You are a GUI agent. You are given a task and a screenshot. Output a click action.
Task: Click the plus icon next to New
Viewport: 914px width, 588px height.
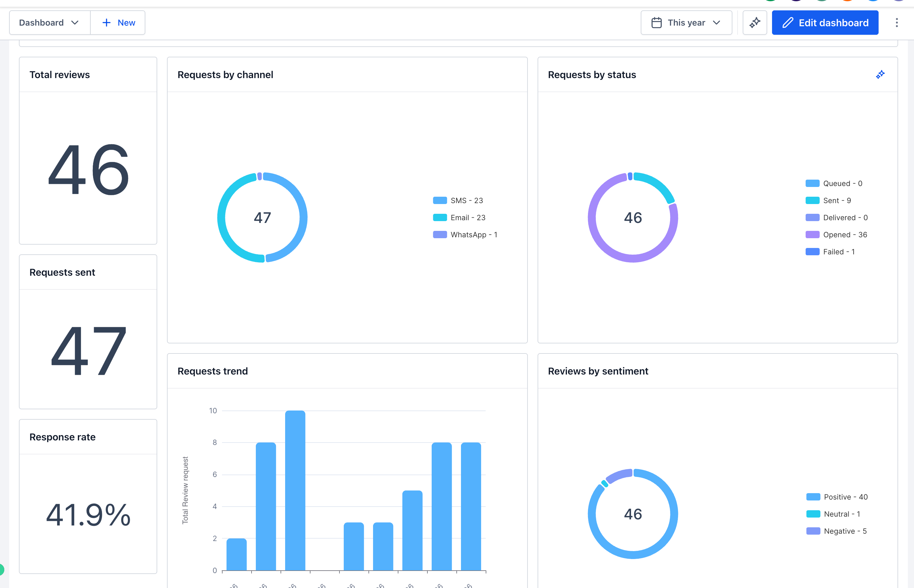click(107, 23)
